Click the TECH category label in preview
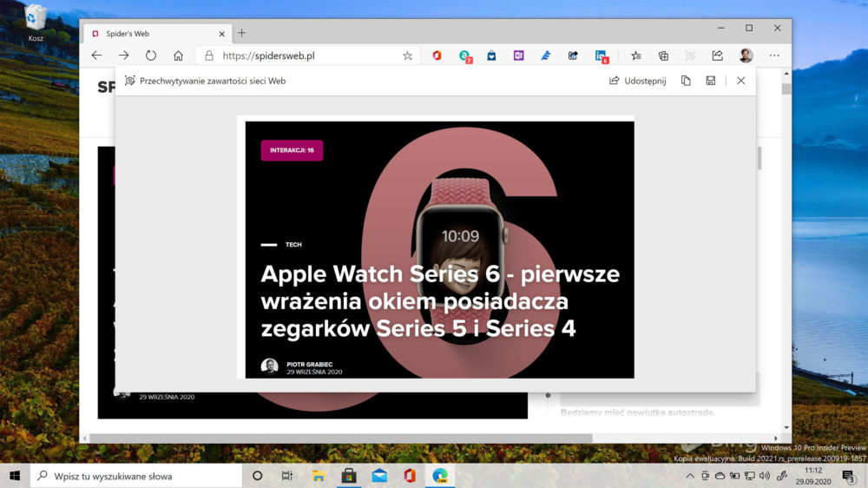The image size is (868, 488). 293,244
